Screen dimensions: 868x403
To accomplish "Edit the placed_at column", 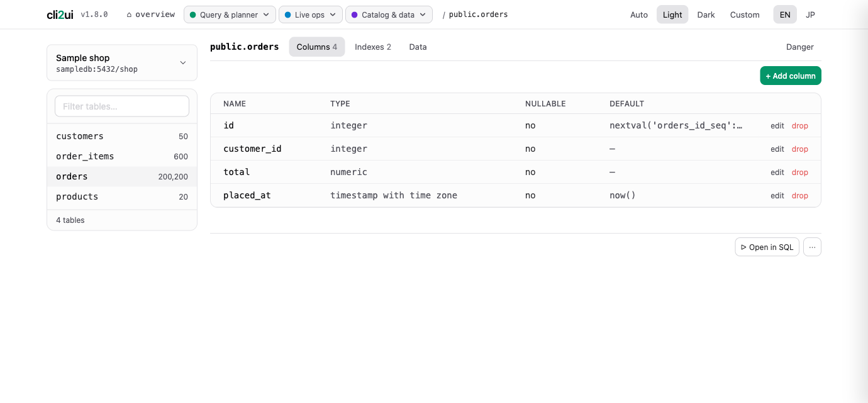I will (x=777, y=196).
